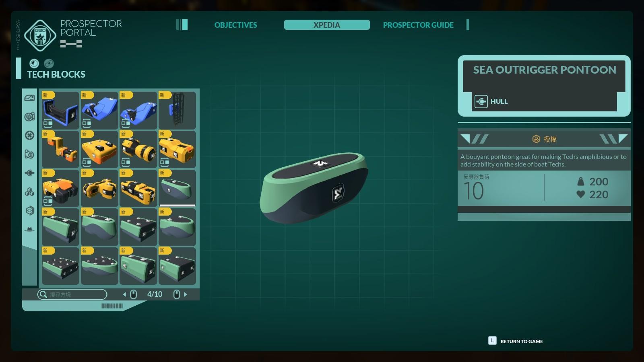Image resolution: width=644 pixels, height=362 pixels.
Task: Click the 授權 license label
Action: coord(550,139)
